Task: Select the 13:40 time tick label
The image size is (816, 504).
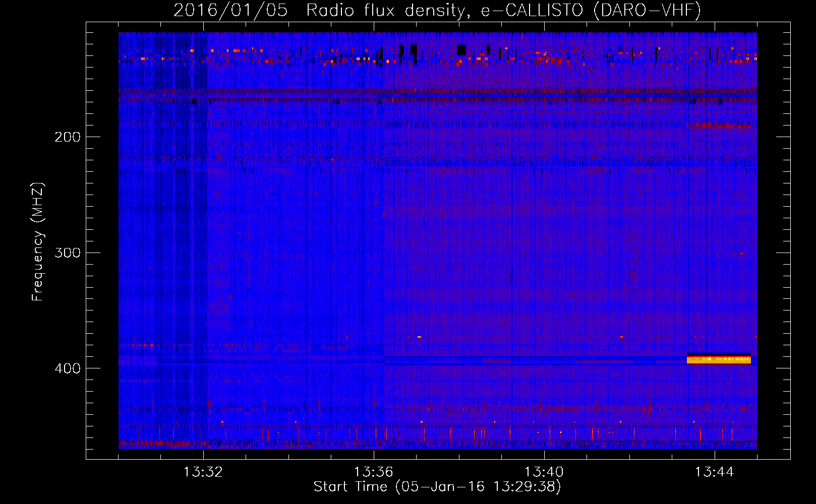Action: 544,472
